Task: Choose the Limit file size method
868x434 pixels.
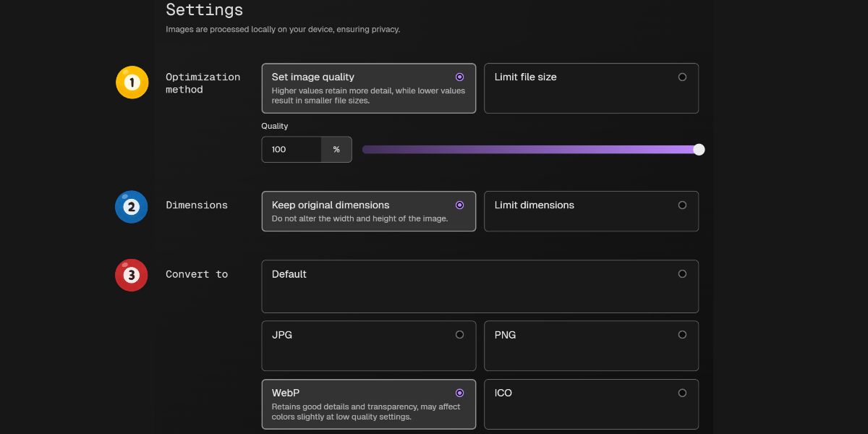Action: pos(591,88)
